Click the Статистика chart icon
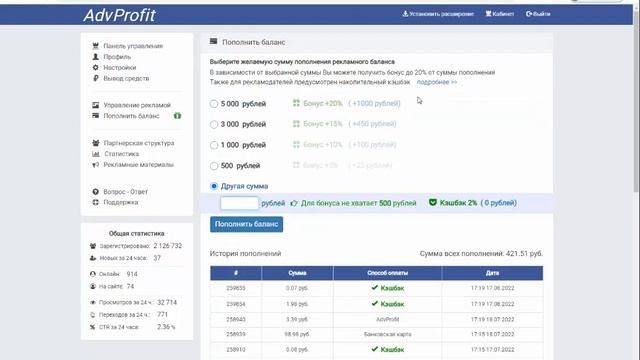The height and width of the screenshot is (360, 640). pyautogui.click(x=96, y=154)
